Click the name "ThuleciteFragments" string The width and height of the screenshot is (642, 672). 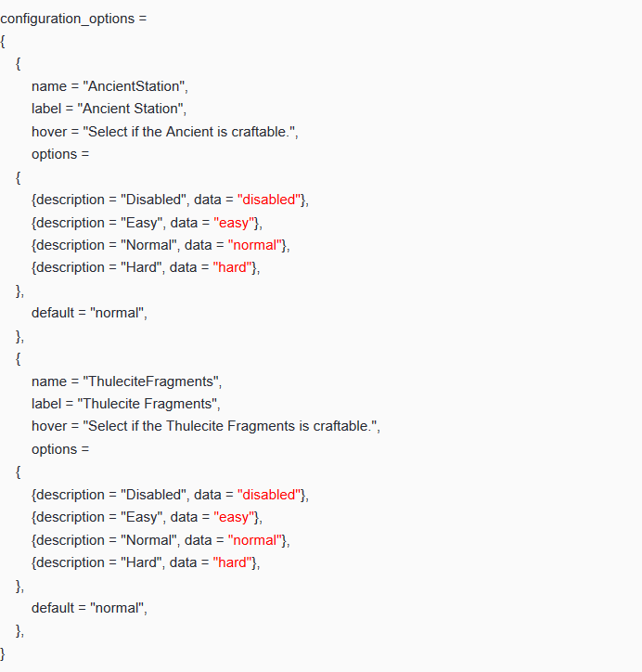pyautogui.click(x=152, y=381)
